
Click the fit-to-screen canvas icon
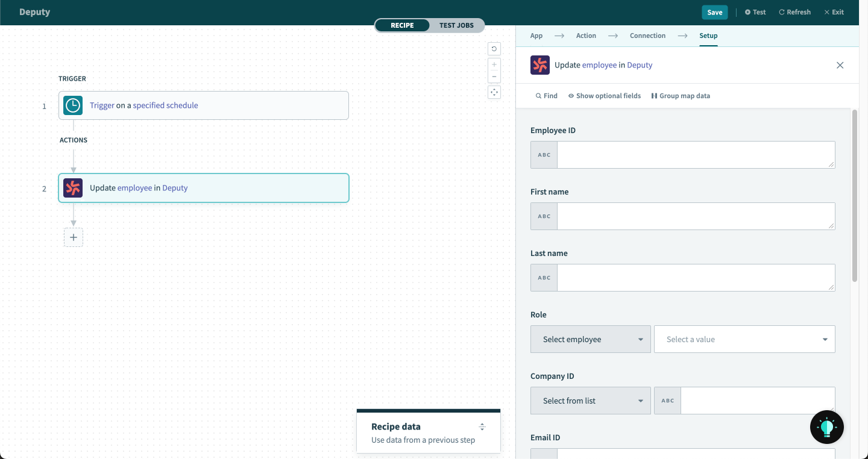tap(494, 92)
